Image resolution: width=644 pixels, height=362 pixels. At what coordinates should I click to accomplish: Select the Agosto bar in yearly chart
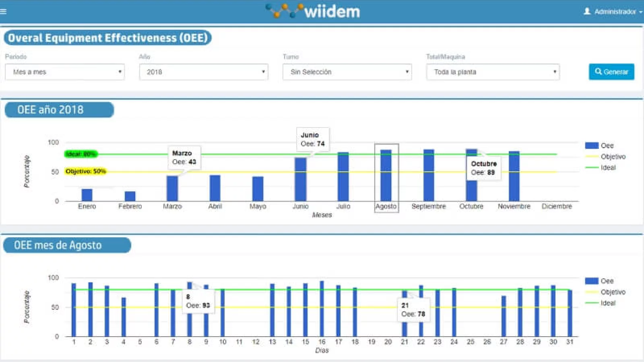(386, 175)
